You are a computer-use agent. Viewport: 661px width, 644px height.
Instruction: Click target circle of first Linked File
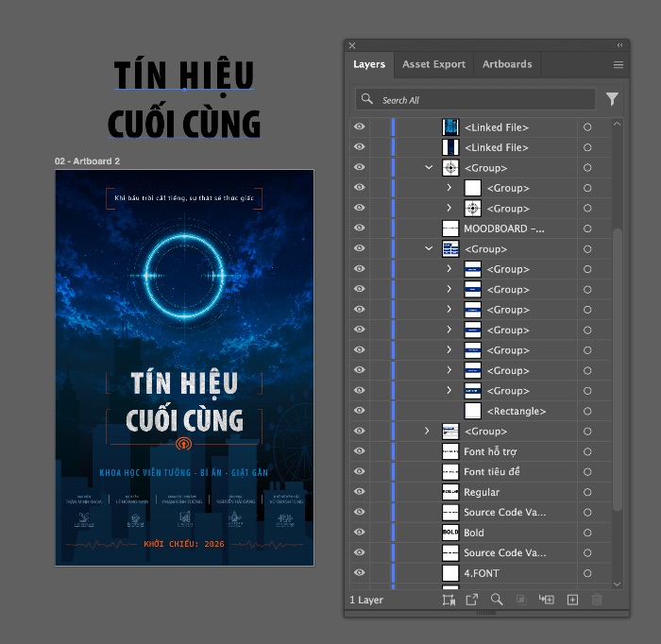(x=587, y=127)
